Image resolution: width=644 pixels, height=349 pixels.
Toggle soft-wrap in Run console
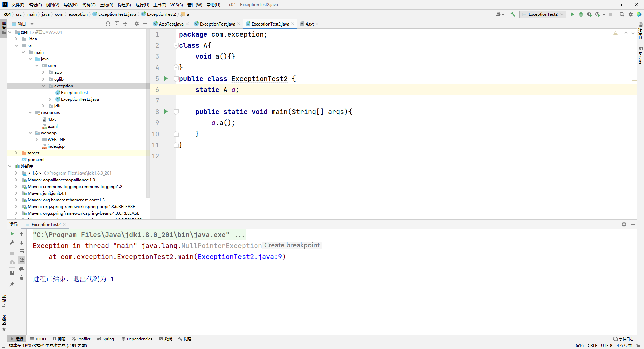[x=22, y=251]
